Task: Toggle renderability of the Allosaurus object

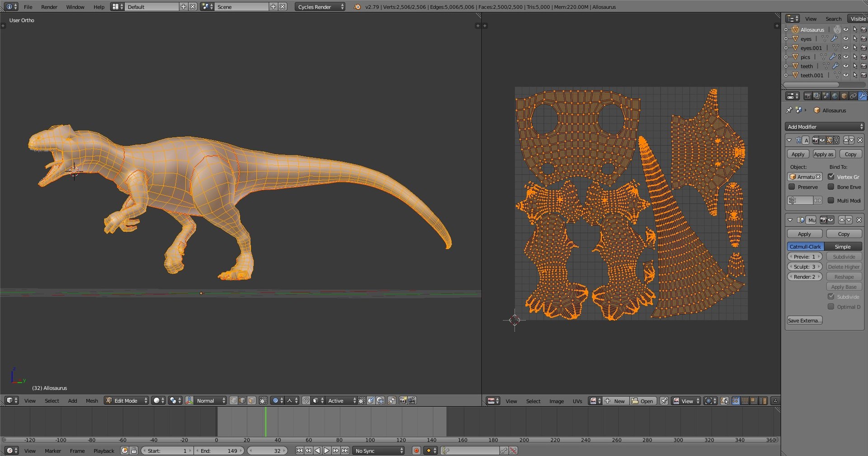Action: (863, 30)
